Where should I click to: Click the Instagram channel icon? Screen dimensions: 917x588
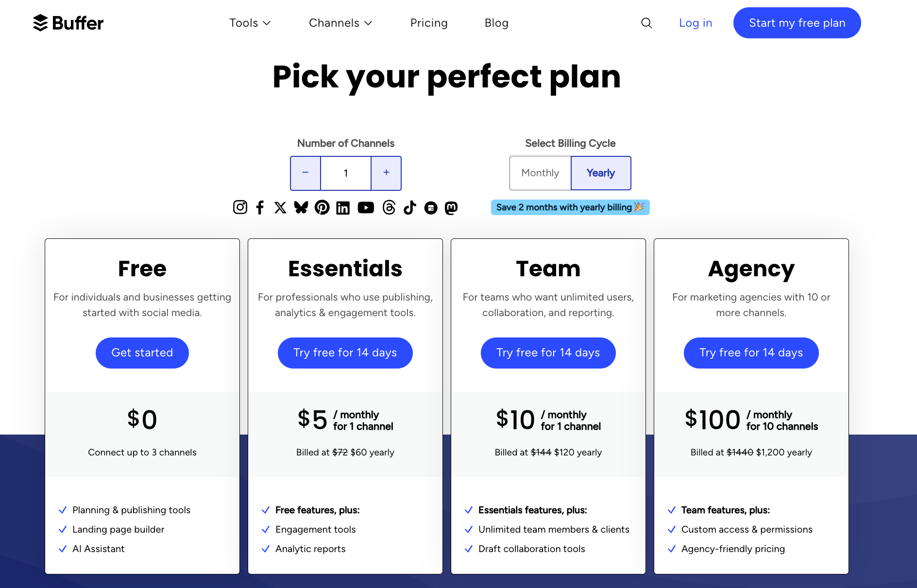240,207
